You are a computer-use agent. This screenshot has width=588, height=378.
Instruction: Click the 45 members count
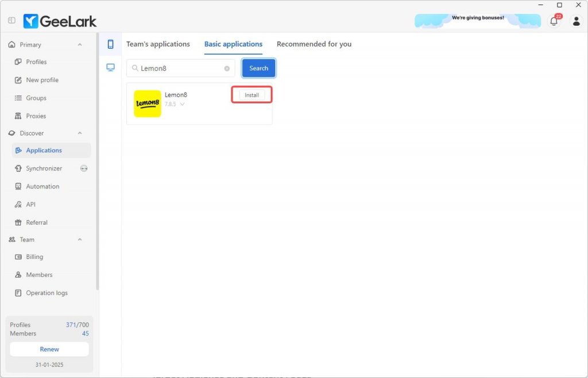86,333
